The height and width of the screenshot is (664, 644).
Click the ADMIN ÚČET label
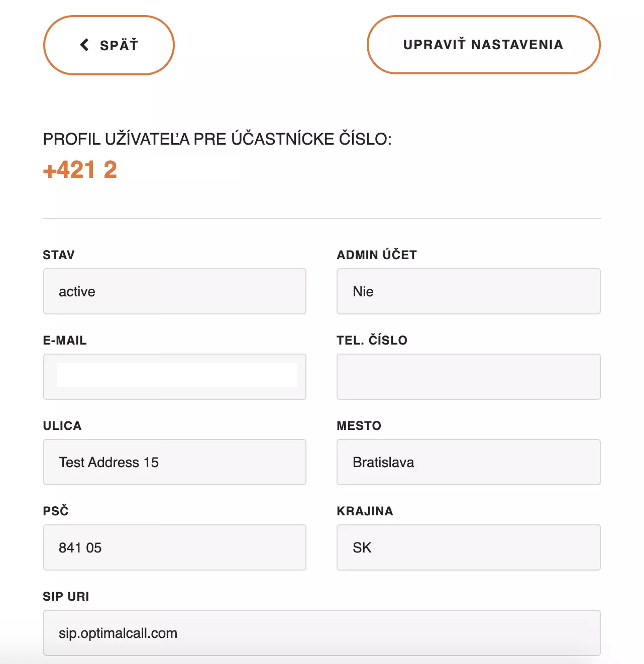[376, 255]
